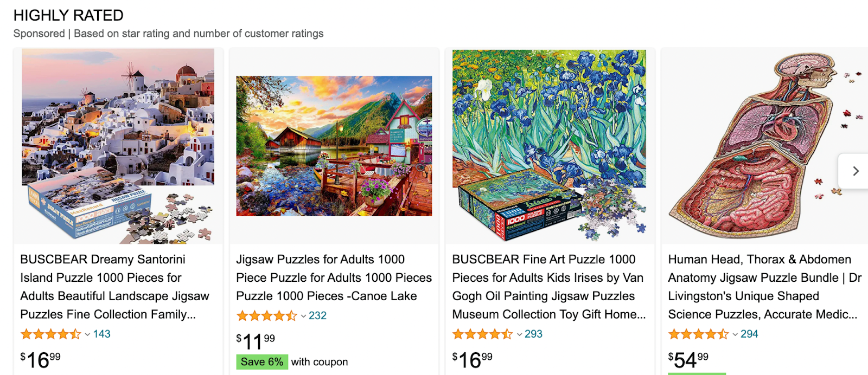Open Human Head Thorax Abdomen puzzle title
This screenshot has width=868, height=375.
[x=765, y=287]
